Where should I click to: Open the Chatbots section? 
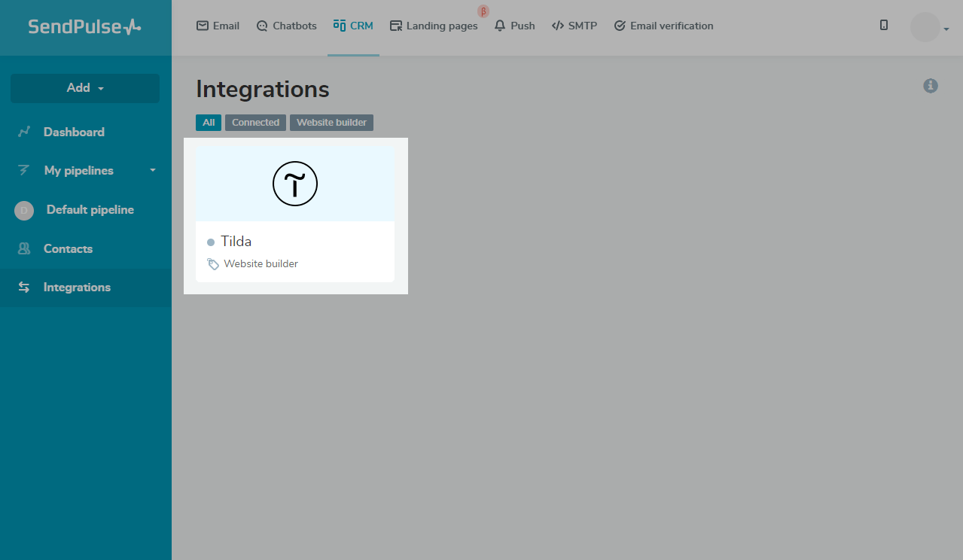point(286,26)
